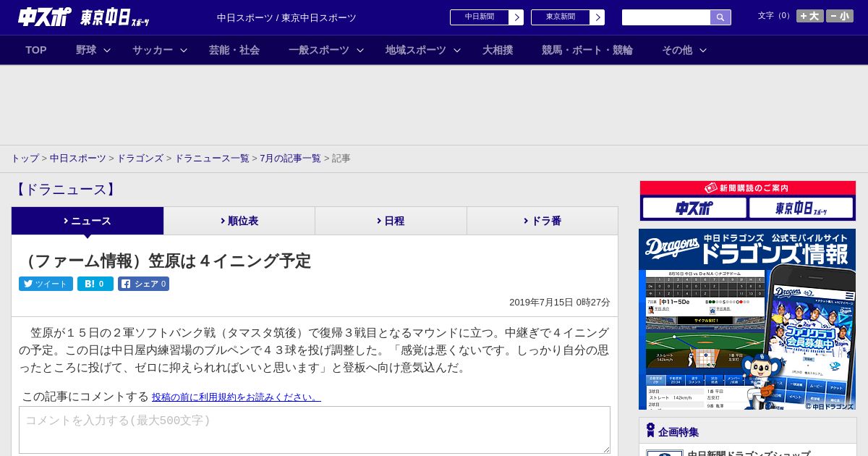Screen dimensions: 868x456
Task: Open 芸能・社会 section
Action: (234, 50)
